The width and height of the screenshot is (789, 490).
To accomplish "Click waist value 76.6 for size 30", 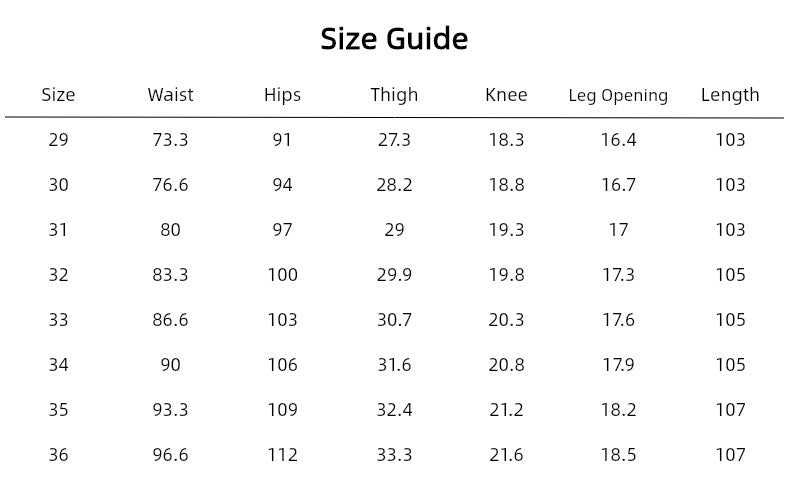I will [170, 185].
